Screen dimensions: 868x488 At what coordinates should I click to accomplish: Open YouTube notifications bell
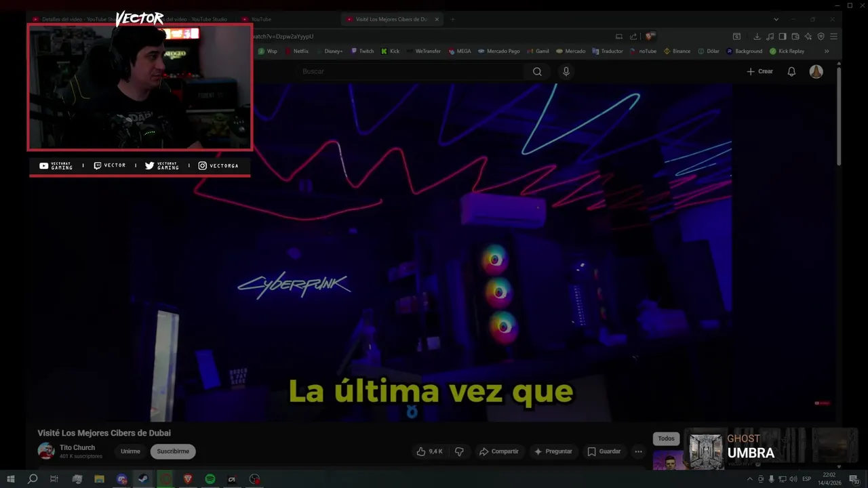(x=791, y=71)
